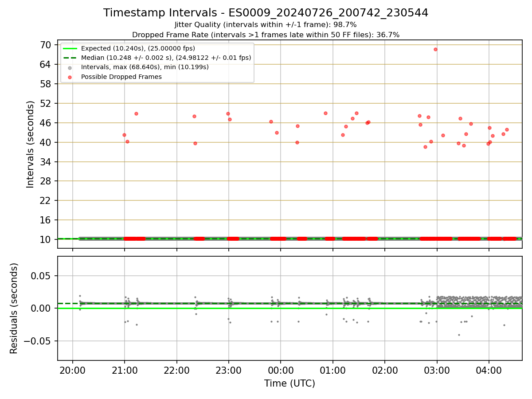
Task: Click the 68.64s maximum interval outlier point
Action: (x=435, y=49)
